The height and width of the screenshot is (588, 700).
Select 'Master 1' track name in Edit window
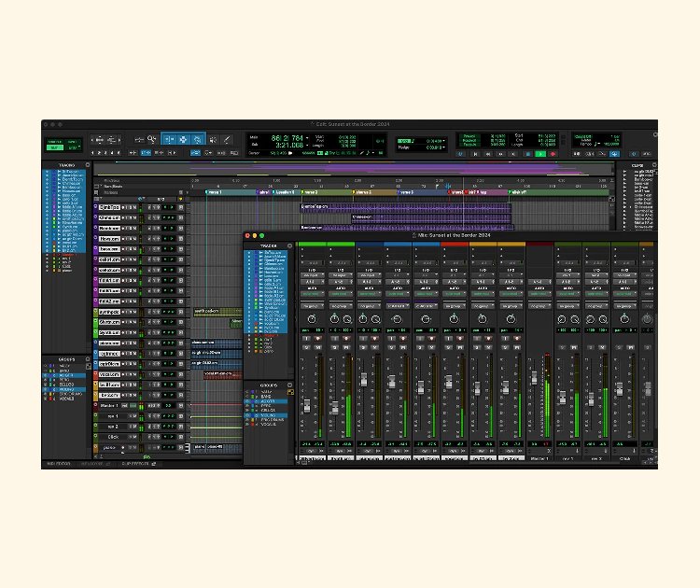[x=109, y=406]
